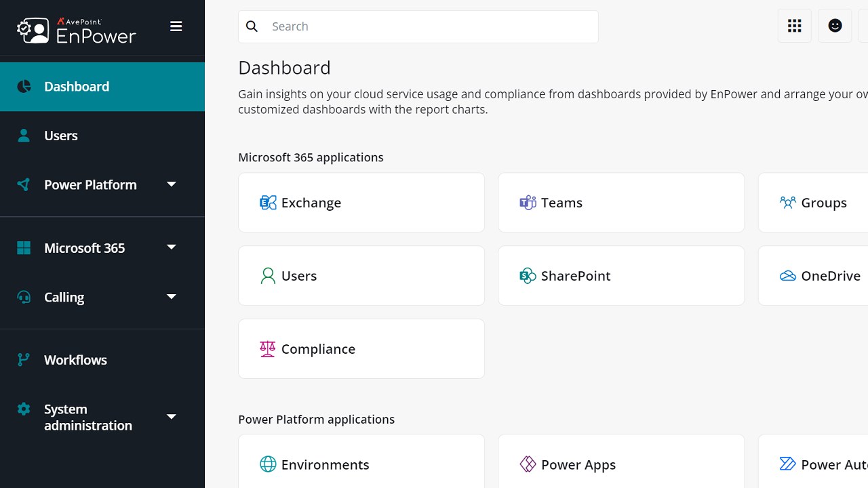
Task: Click the Dashboard pie chart icon
Action: click(x=24, y=86)
